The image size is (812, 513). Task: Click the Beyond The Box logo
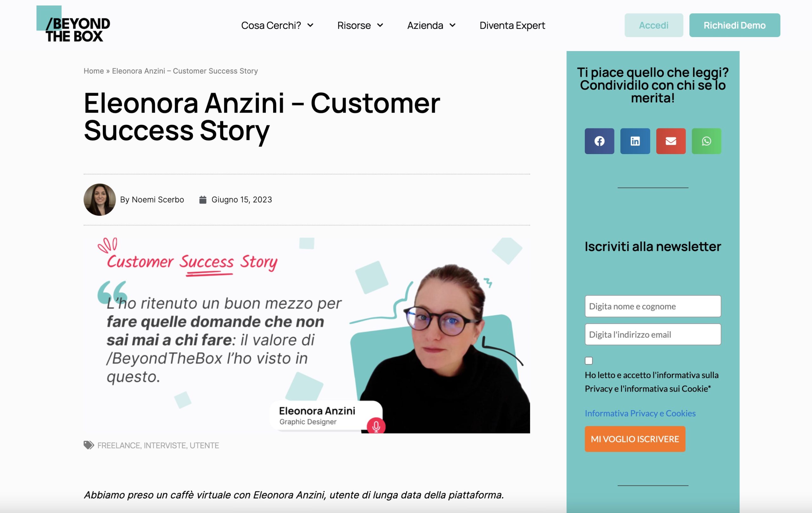73,24
